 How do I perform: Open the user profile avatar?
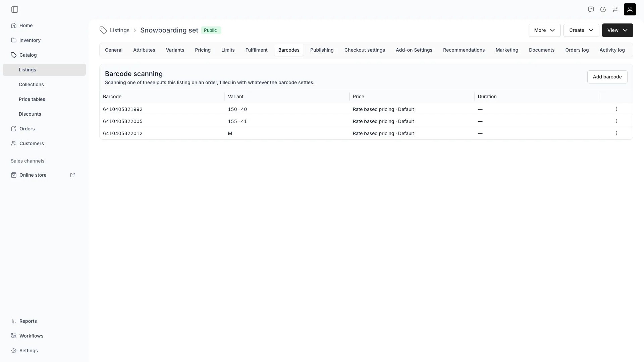click(630, 9)
